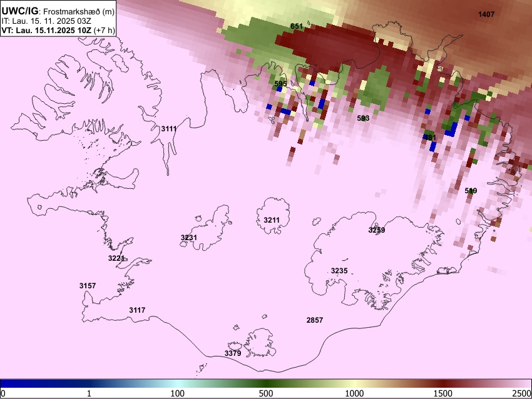
Task: Click the map value label 3117
Action: 137,310
